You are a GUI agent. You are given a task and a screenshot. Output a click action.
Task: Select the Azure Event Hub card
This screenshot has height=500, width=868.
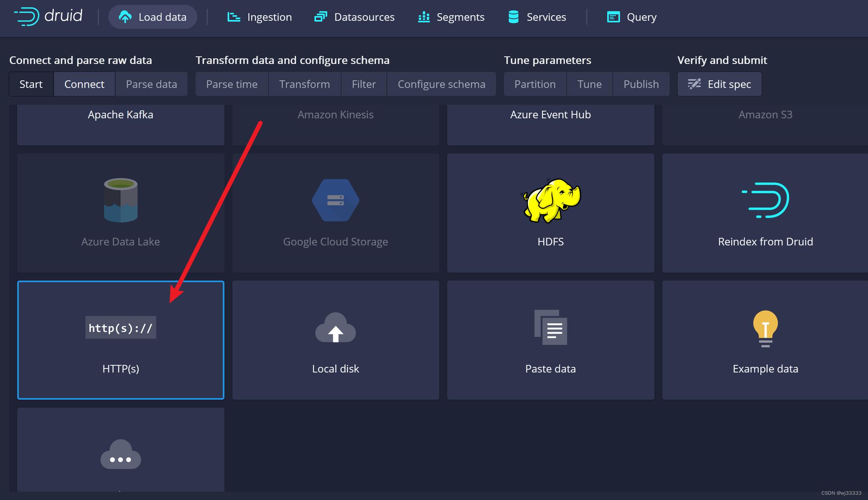551,125
